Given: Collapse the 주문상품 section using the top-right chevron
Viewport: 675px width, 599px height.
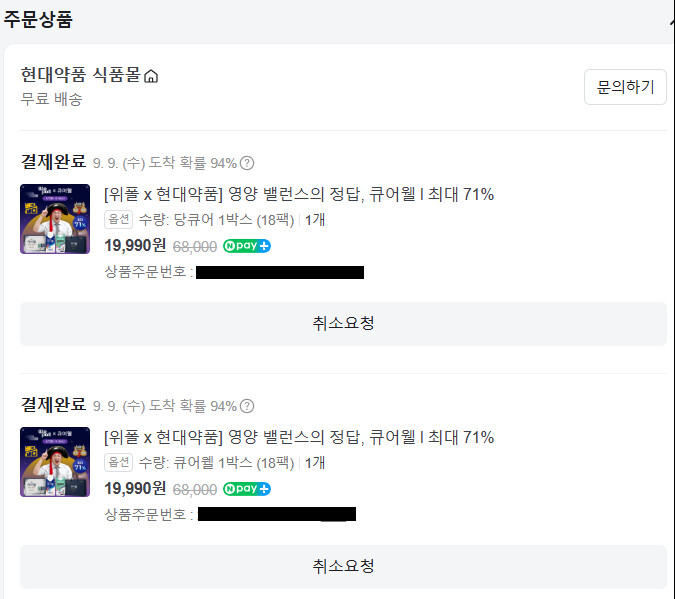Looking at the screenshot, I should 672,19.
